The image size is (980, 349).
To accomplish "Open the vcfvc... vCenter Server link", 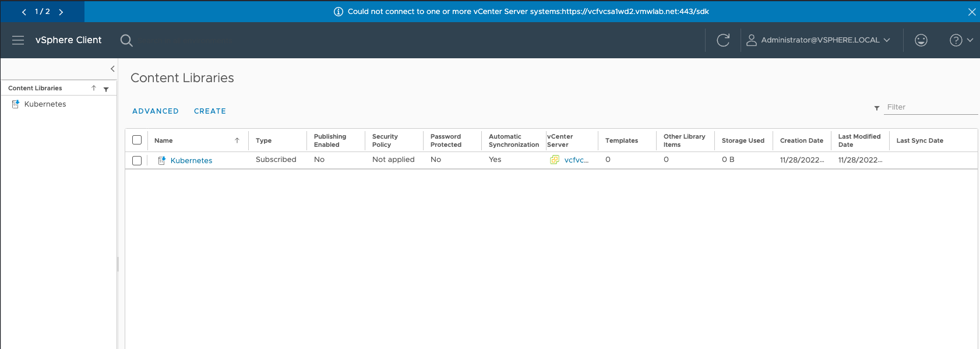I will 576,160.
